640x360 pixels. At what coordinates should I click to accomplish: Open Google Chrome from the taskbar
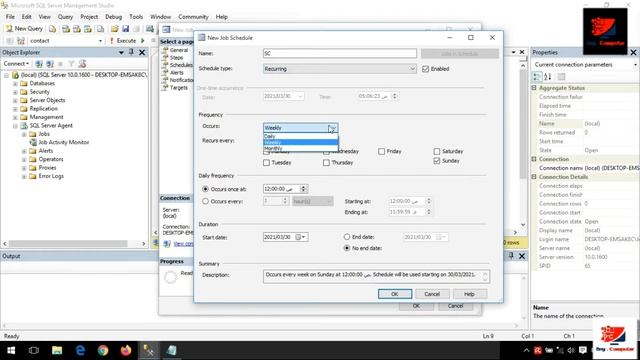click(x=103, y=351)
